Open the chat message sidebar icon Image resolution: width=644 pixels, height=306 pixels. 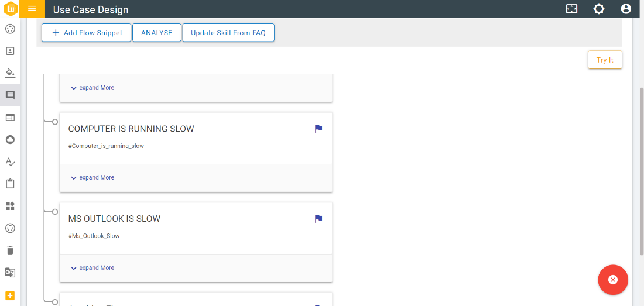click(10, 95)
